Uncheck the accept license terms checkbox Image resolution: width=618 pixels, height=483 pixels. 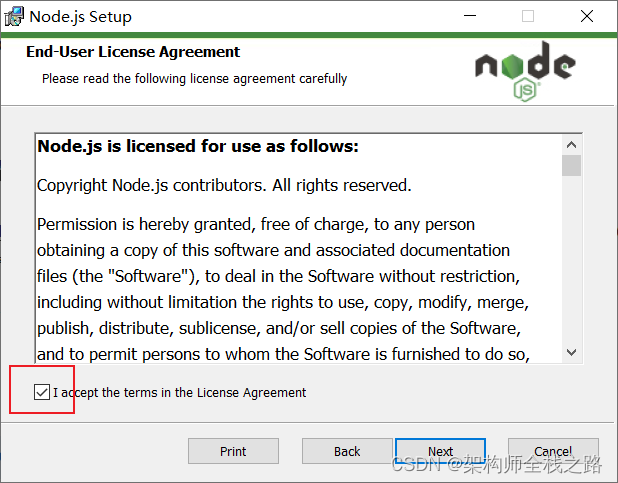click(x=41, y=393)
